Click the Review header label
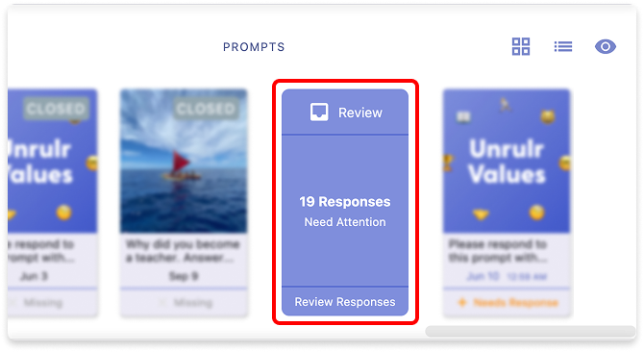The image size is (644, 352). pos(360,113)
